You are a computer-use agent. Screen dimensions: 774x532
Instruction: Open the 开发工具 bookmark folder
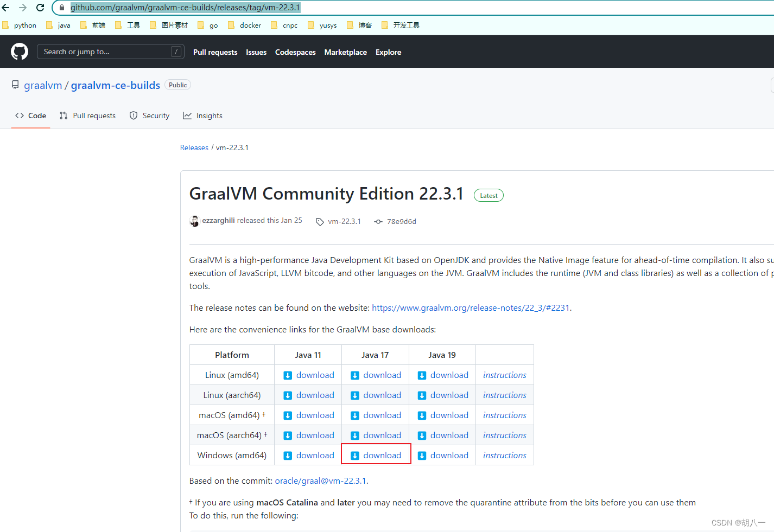point(401,25)
